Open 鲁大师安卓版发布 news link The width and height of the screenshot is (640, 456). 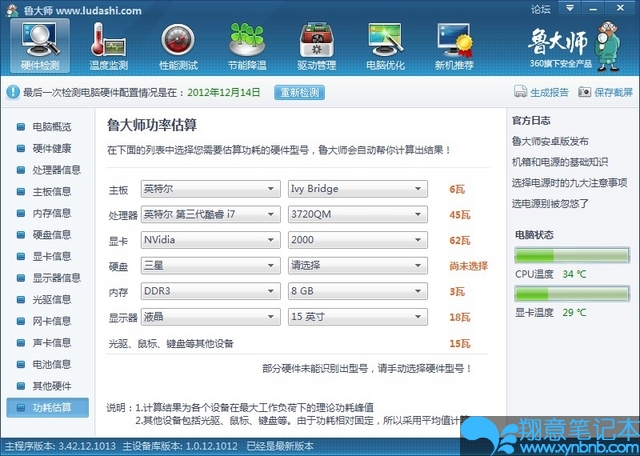point(550,141)
